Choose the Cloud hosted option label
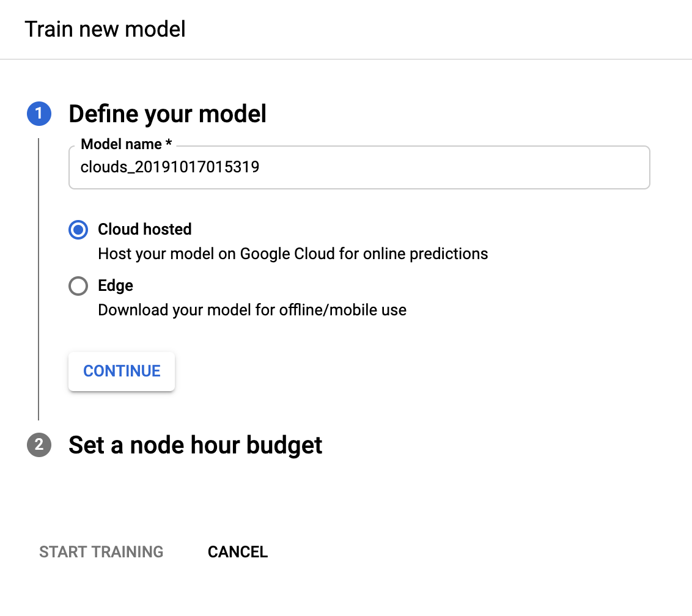 coord(145,229)
